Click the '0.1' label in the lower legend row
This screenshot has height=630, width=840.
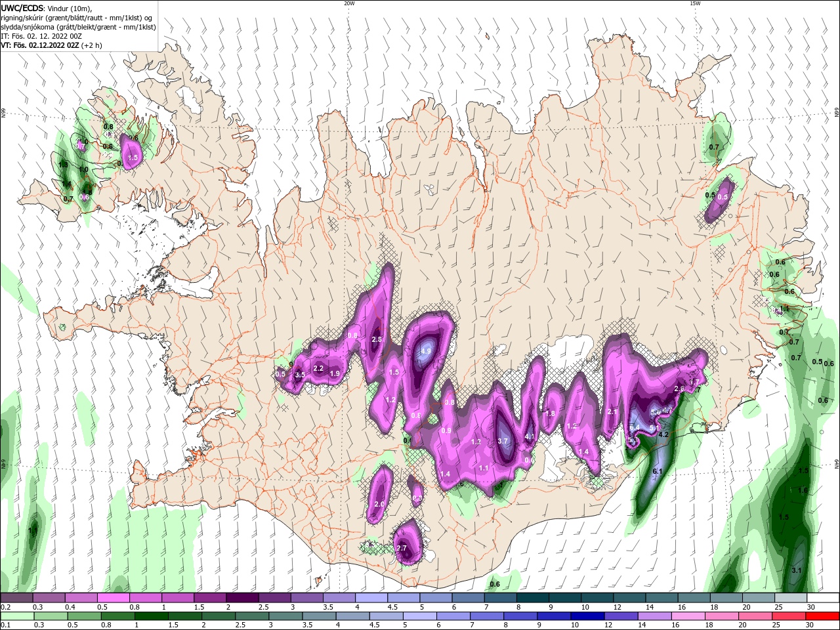coord(5,625)
